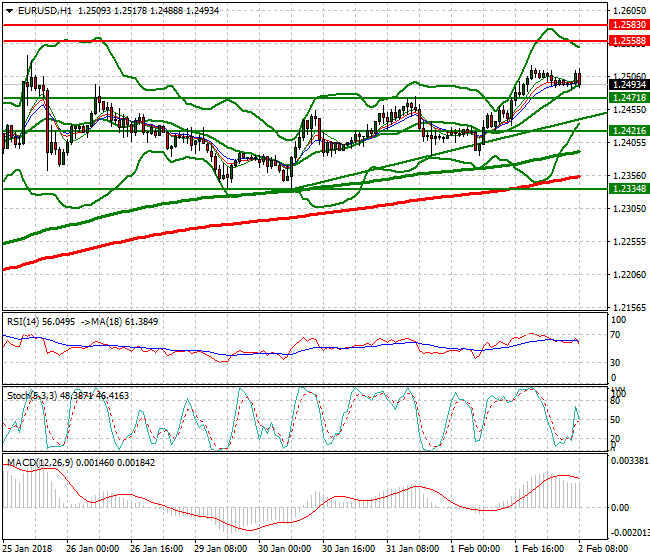Image resolution: width=650 pixels, height=560 pixels.
Task: Click the 0.00 level on MACD scale
Action: coord(619,507)
